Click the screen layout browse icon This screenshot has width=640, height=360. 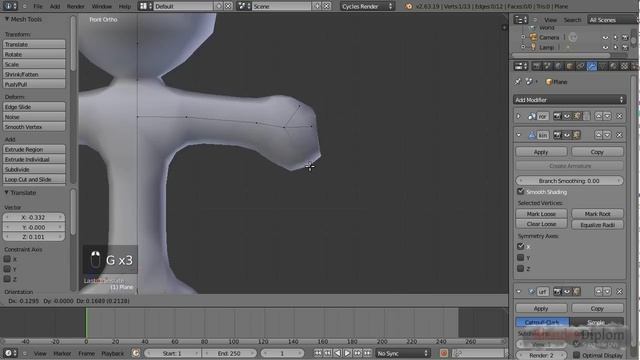[x=144, y=6]
